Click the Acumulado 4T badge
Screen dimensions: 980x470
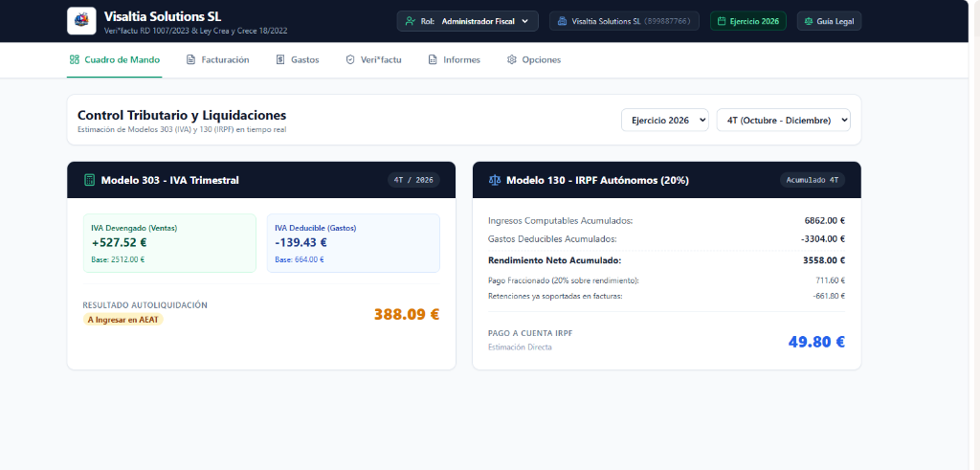(813, 180)
